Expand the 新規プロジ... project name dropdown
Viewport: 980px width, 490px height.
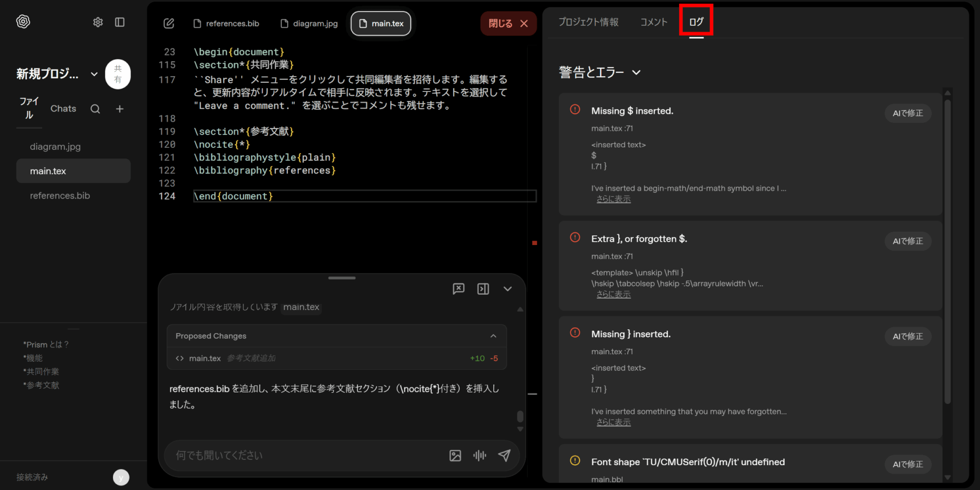click(94, 74)
